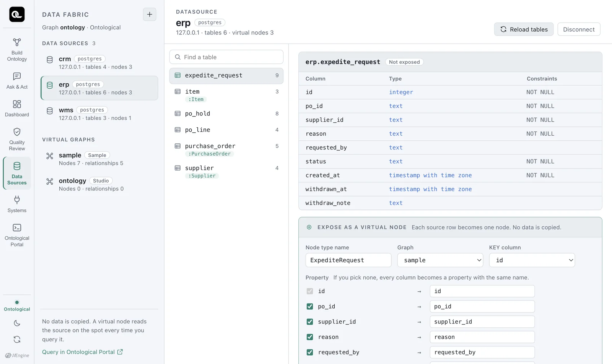612x364 pixels.
Task: Edit the Node type name field
Action: tap(348, 260)
